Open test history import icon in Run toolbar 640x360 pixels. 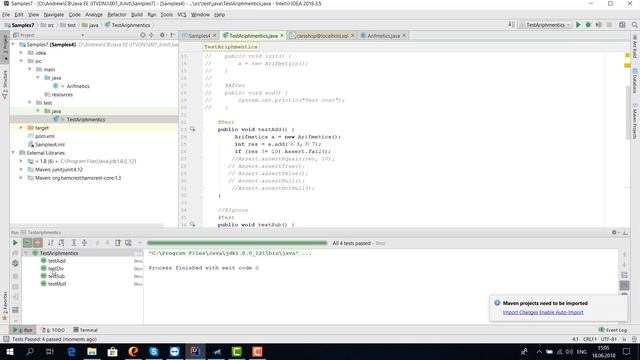pos(128,243)
